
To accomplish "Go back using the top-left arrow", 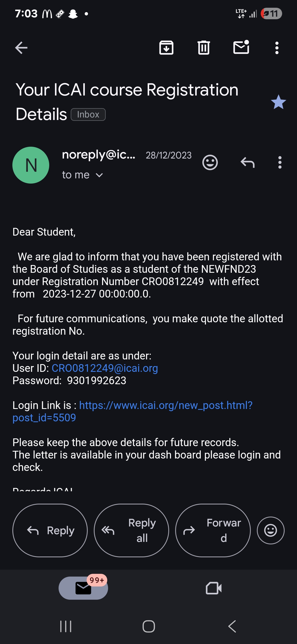I will (x=21, y=48).
